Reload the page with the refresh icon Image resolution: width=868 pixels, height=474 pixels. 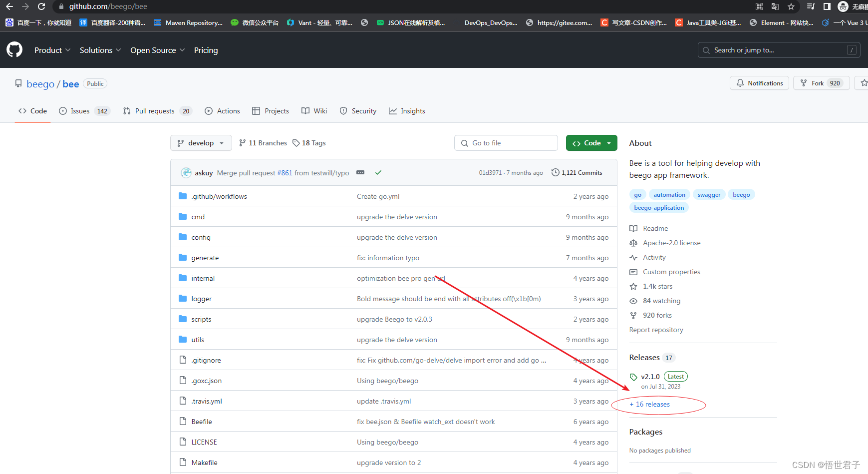41,6
